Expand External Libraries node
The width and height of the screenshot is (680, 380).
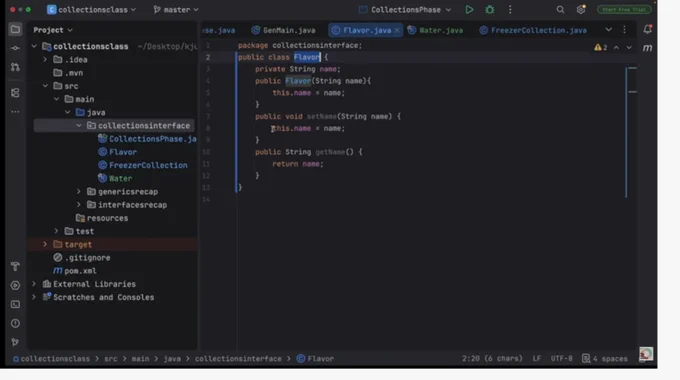(x=34, y=284)
